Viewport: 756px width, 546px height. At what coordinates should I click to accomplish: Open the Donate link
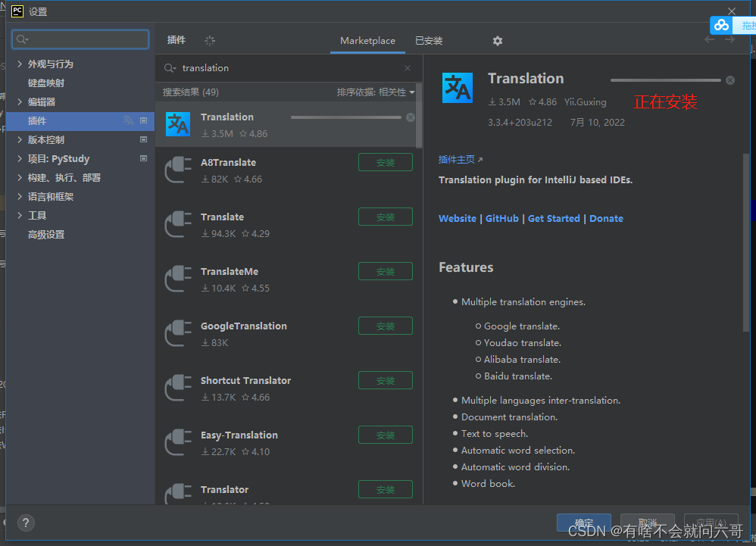(x=606, y=219)
